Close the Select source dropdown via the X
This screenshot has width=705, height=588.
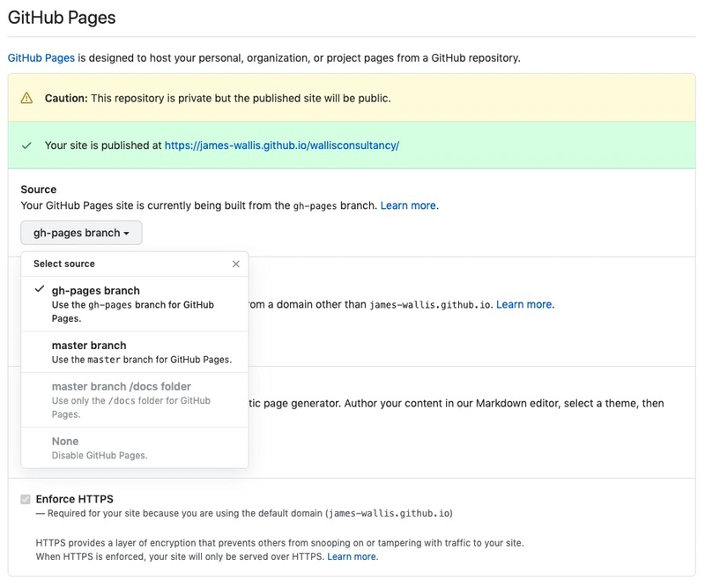(x=234, y=263)
